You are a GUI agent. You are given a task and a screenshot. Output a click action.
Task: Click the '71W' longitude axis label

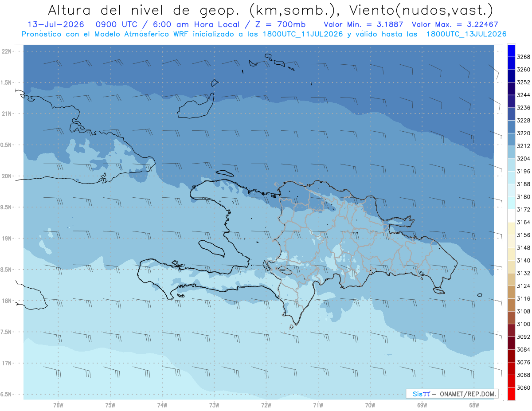(x=318, y=405)
